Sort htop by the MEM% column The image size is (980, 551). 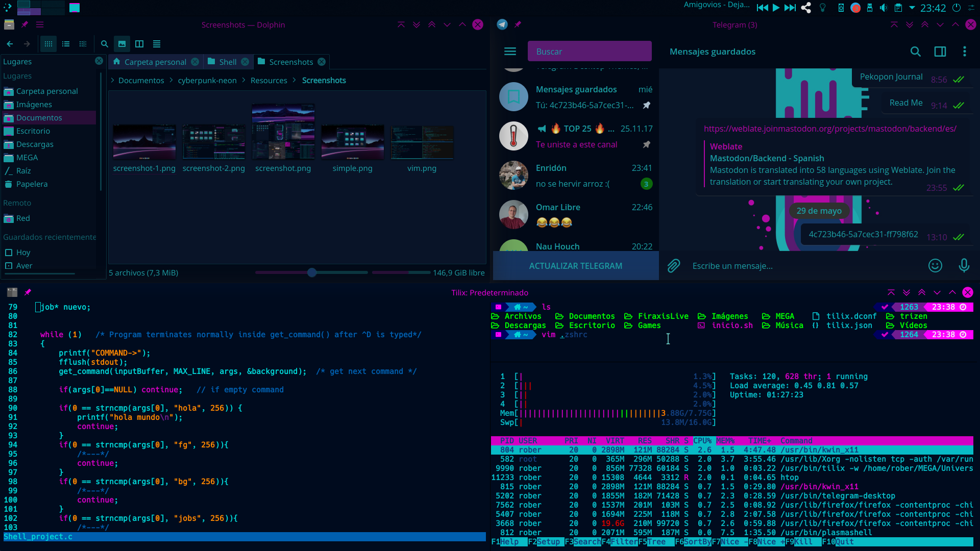pos(725,441)
